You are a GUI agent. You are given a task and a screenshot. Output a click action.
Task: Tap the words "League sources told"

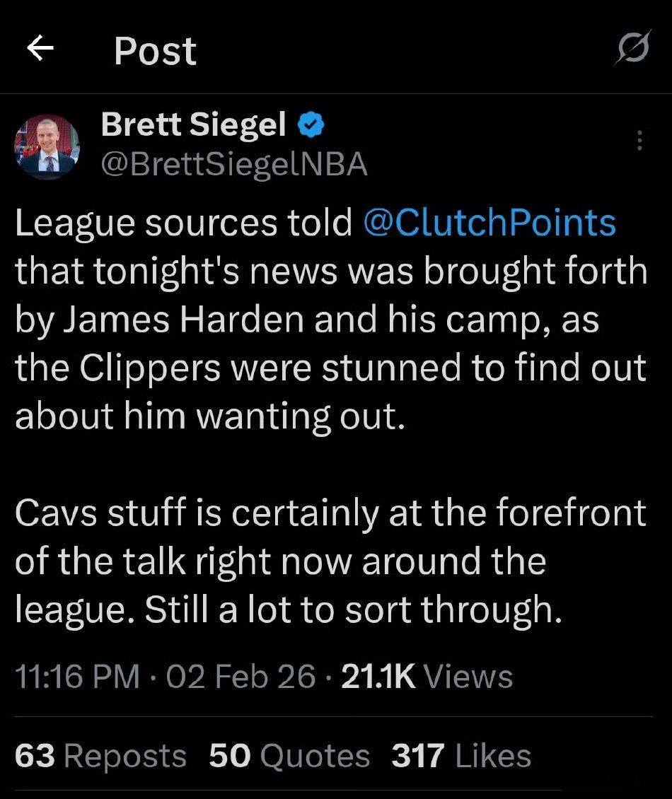pyautogui.click(x=183, y=223)
